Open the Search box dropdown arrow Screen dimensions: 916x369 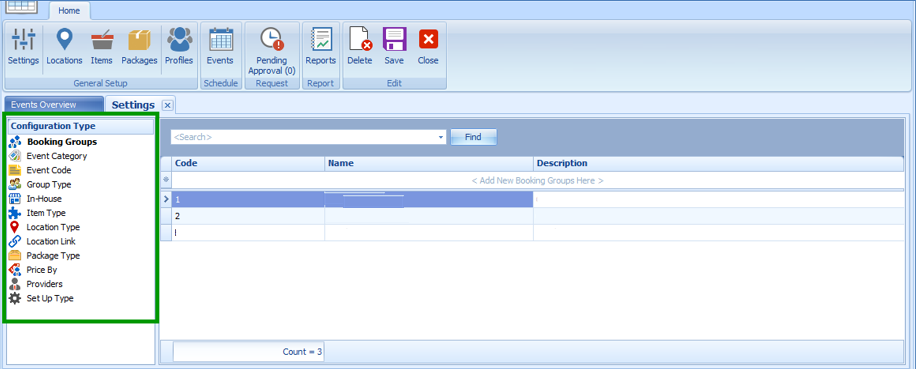click(x=440, y=137)
